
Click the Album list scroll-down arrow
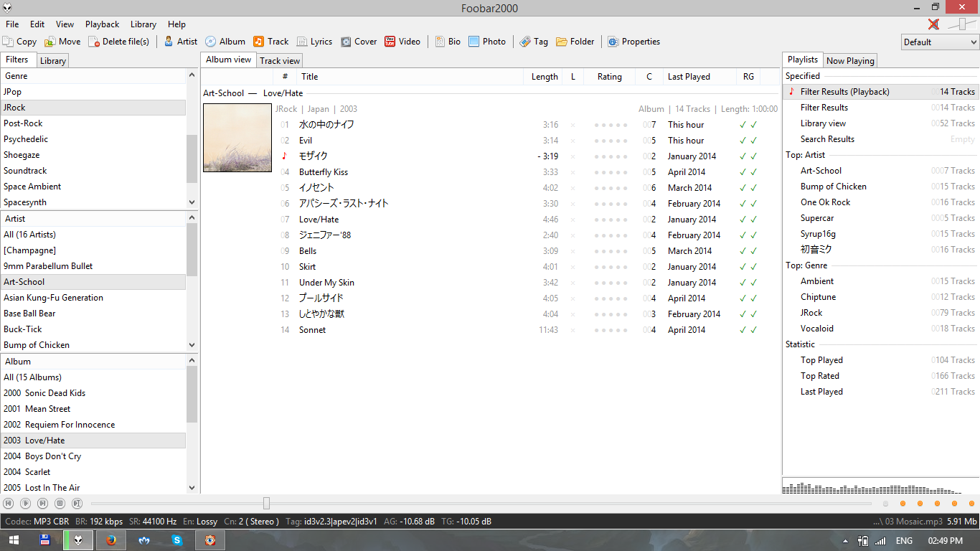192,488
